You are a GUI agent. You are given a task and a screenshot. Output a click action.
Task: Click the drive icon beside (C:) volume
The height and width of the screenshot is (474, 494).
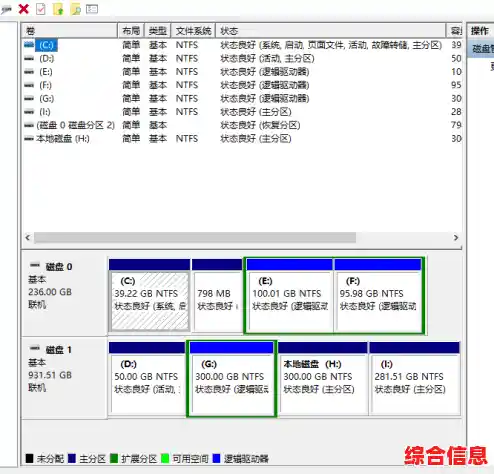(x=29, y=45)
